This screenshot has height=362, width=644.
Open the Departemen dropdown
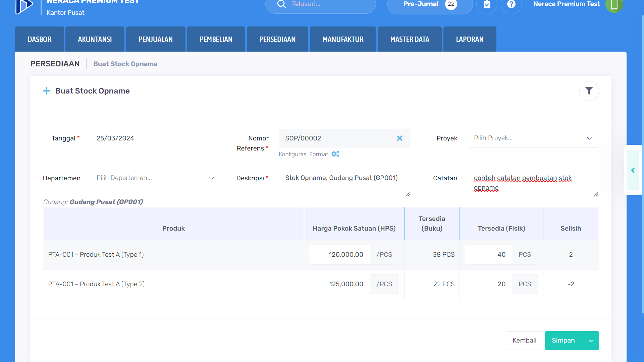[x=155, y=178]
